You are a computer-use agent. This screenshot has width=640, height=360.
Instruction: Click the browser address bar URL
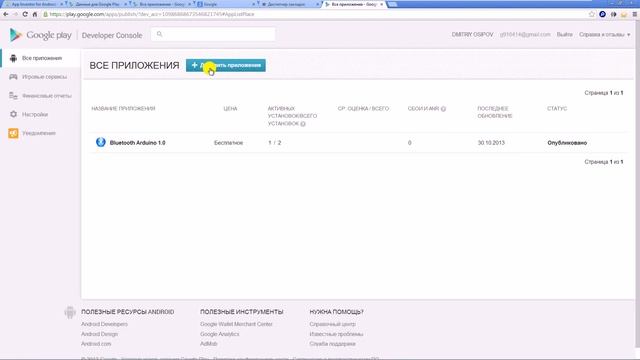152,14
